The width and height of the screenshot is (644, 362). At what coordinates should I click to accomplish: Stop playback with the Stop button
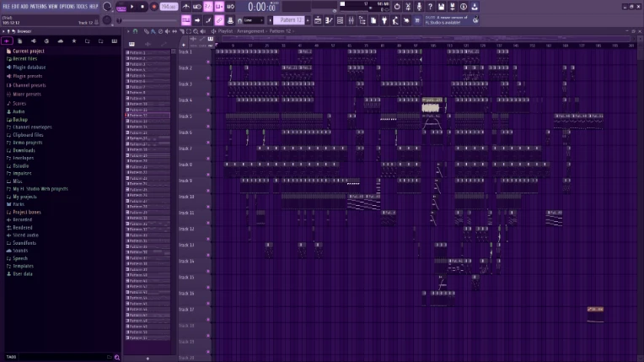point(142,7)
